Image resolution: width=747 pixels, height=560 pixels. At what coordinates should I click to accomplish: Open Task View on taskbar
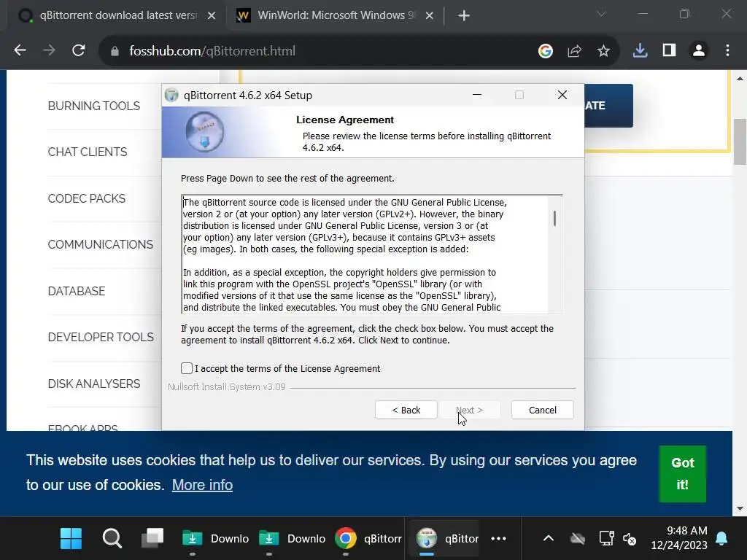point(152,539)
